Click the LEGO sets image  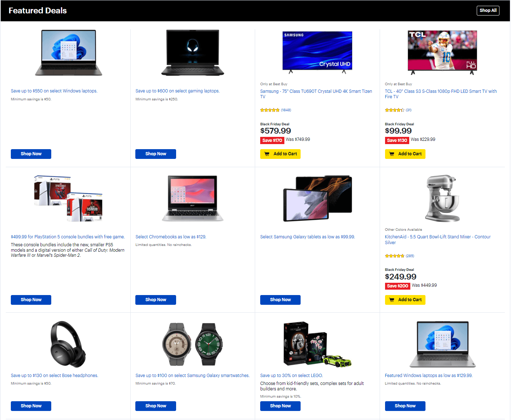point(317,344)
